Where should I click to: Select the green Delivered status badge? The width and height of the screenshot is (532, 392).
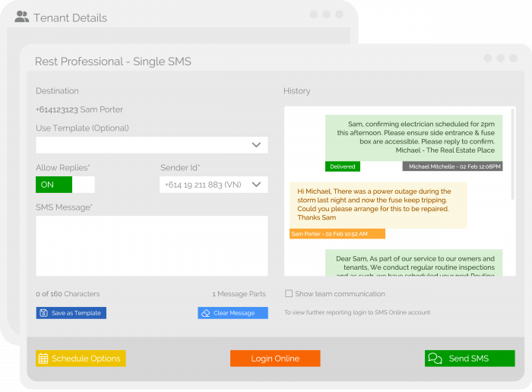342,166
